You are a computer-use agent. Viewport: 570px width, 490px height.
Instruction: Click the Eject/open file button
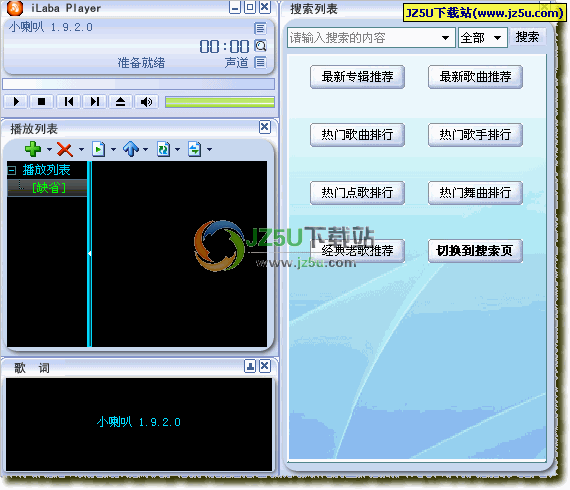[x=120, y=102]
